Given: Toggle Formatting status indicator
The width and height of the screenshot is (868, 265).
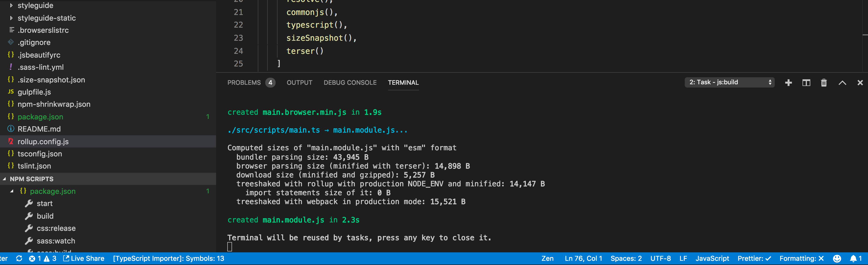Looking at the screenshot, I should (801, 258).
